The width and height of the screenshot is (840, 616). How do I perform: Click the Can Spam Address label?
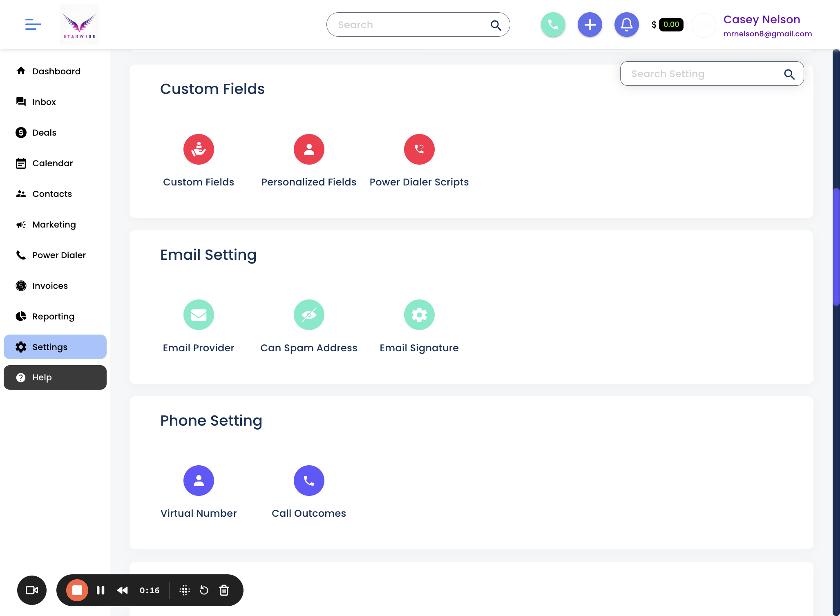tap(309, 348)
